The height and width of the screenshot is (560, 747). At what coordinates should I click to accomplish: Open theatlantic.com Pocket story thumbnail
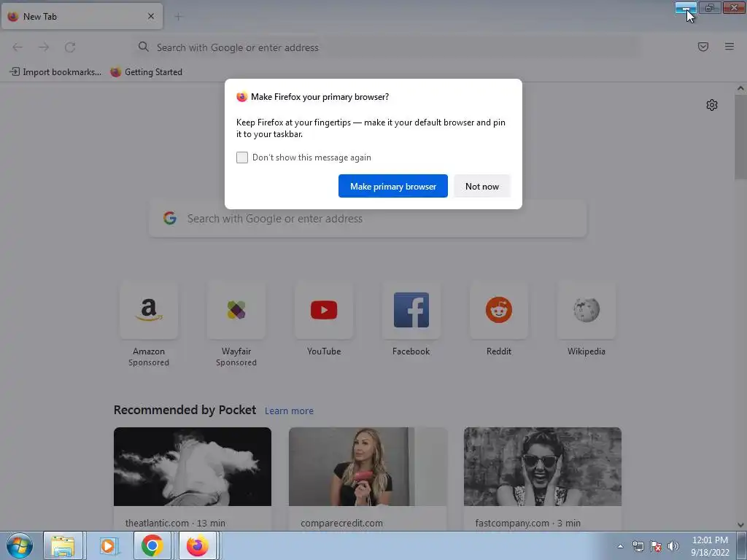(193, 467)
